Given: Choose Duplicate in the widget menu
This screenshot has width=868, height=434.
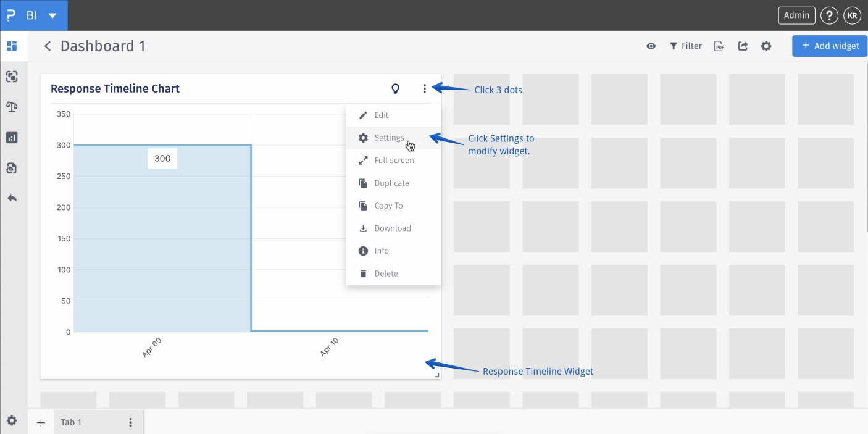Looking at the screenshot, I should [x=391, y=183].
